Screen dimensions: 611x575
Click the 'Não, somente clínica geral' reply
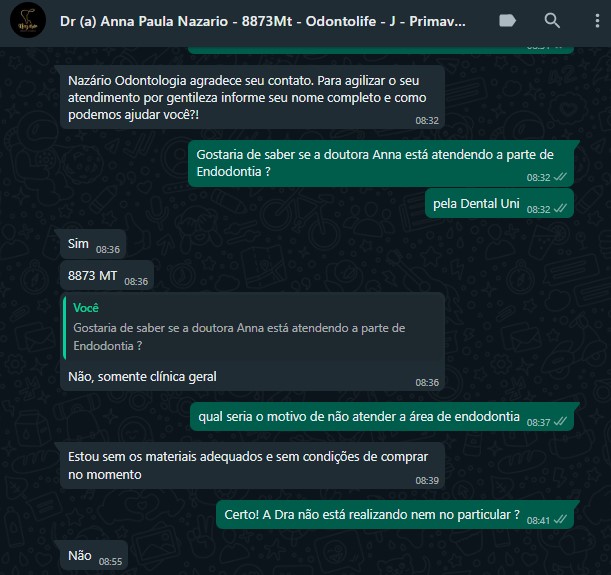(142, 377)
